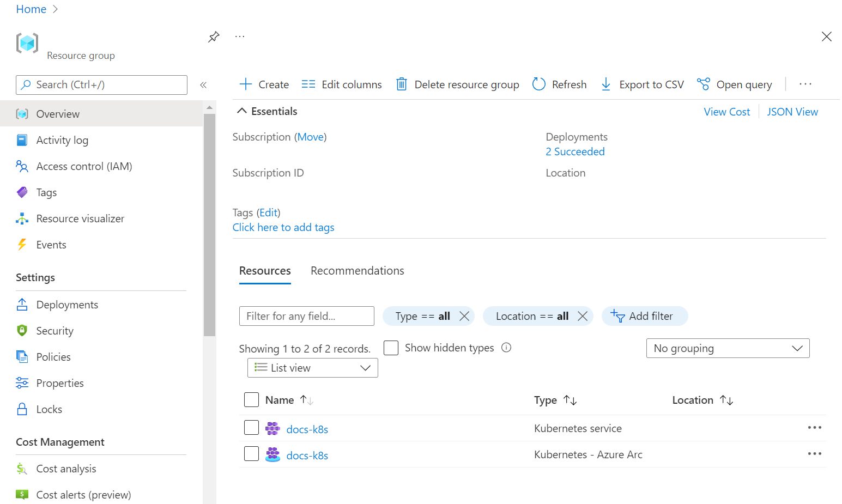842x504 pixels.
Task: Click here to add tags
Action: 283,227
